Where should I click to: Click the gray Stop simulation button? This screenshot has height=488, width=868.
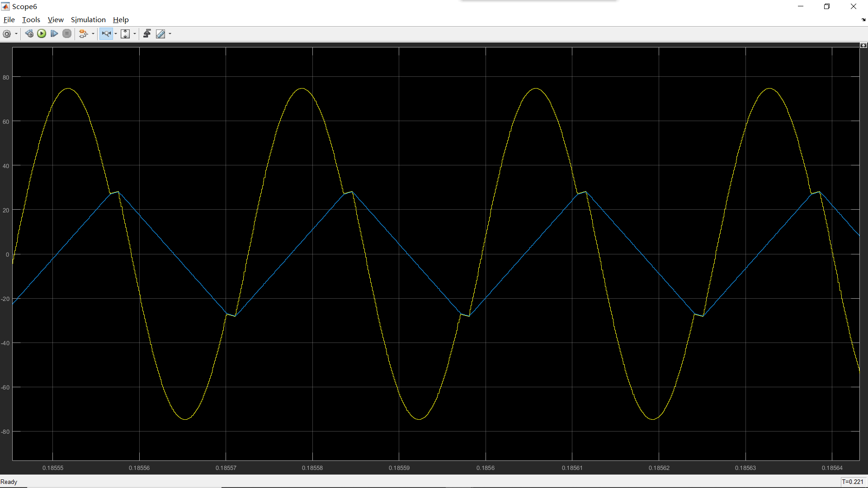(x=67, y=34)
